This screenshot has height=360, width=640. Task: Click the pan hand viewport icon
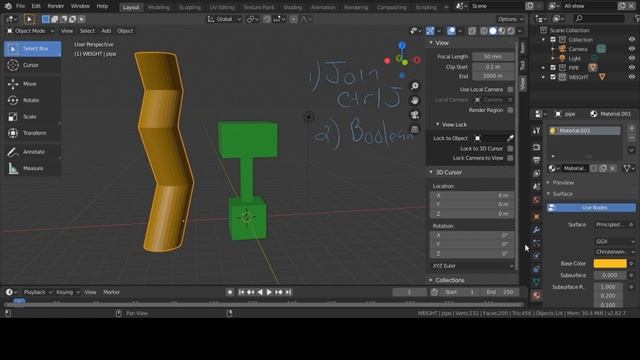pos(415,100)
